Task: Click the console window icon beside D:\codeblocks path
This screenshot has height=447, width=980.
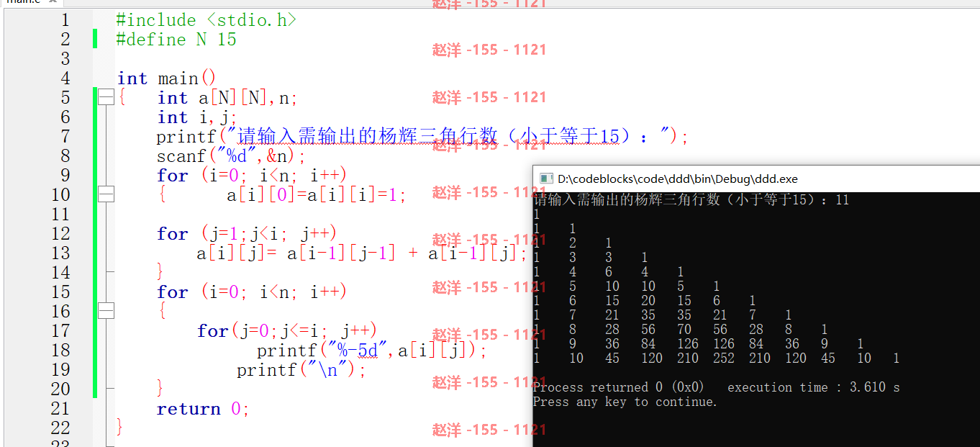Action: [x=546, y=179]
